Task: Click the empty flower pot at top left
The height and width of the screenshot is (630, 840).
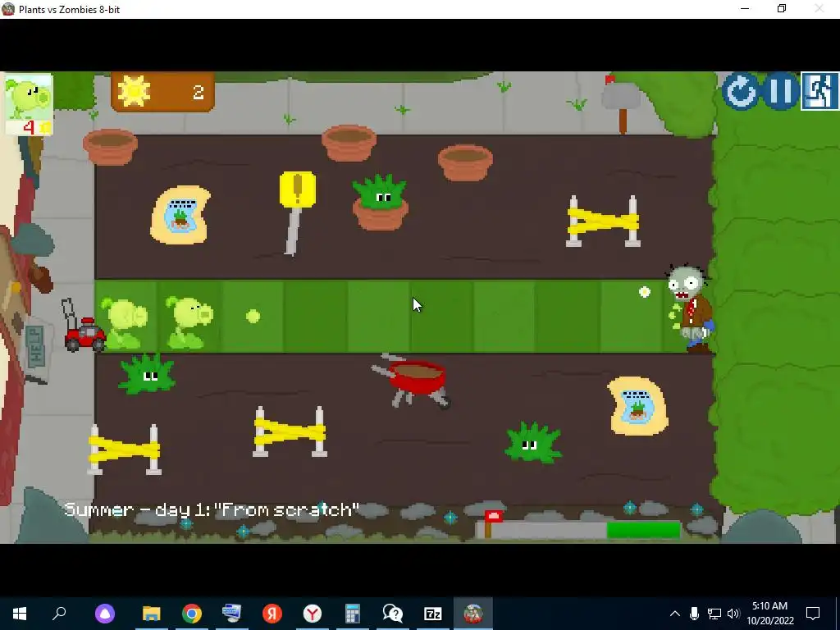Action: coord(110,147)
